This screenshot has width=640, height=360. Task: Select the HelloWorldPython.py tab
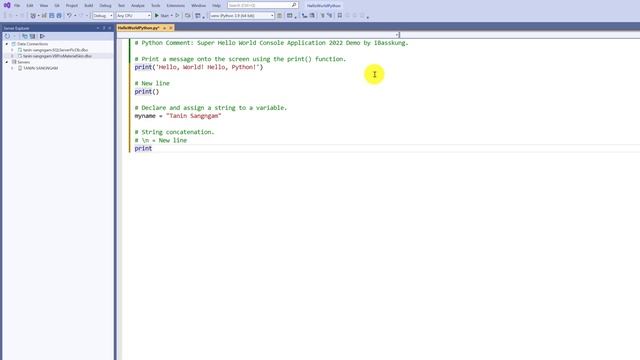coord(138,28)
